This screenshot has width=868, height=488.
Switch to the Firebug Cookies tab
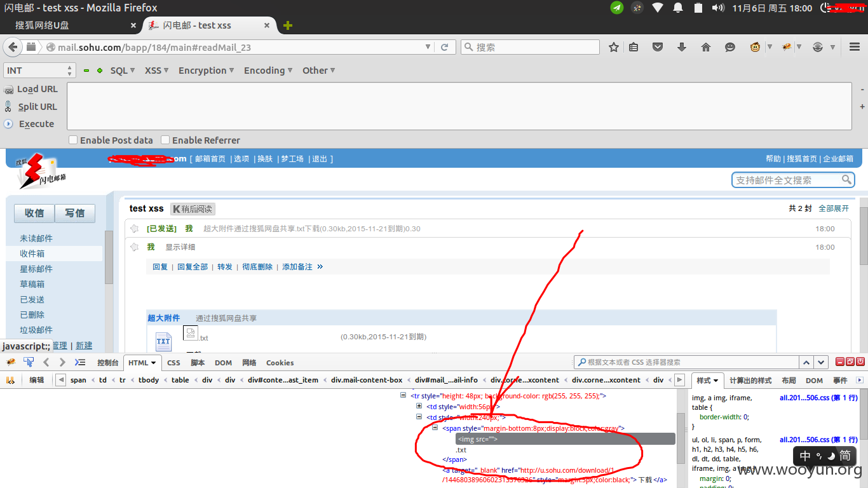coord(280,363)
